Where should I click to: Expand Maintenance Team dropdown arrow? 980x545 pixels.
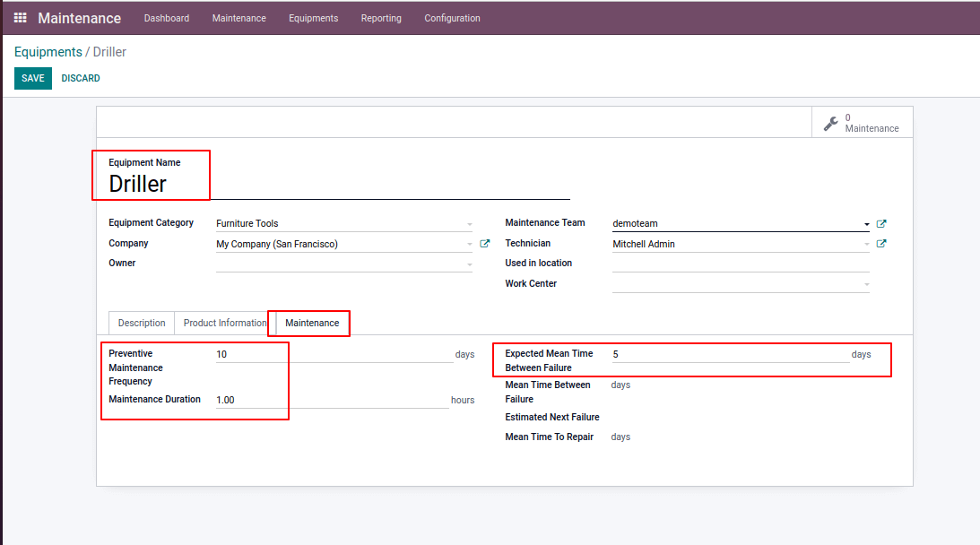pyautogui.click(x=866, y=224)
